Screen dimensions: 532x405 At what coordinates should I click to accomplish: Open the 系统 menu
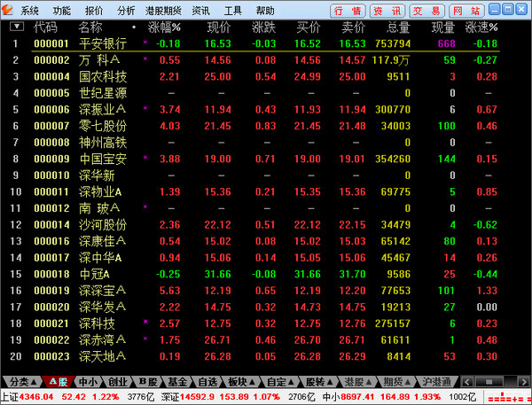point(29,11)
